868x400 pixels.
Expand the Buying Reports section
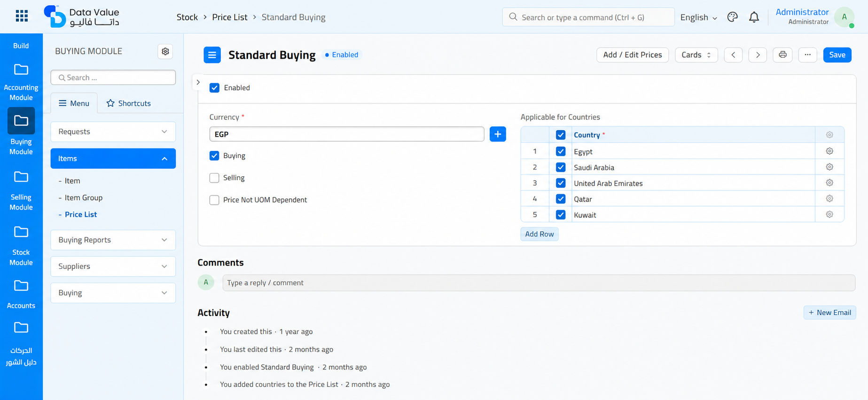[113, 240]
